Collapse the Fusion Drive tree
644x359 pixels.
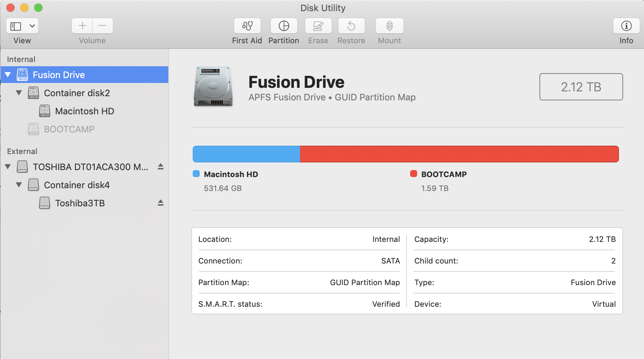pos(8,75)
